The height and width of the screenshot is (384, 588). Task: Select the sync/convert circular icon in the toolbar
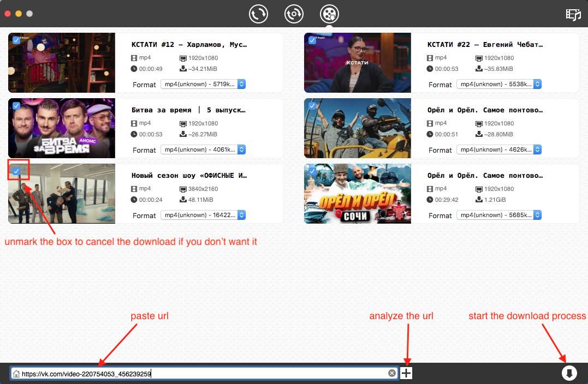click(x=294, y=14)
